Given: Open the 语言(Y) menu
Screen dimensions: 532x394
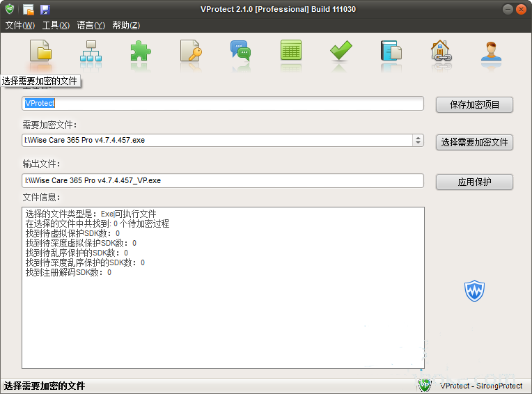Looking at the screenshot, I should pos(91,25).
